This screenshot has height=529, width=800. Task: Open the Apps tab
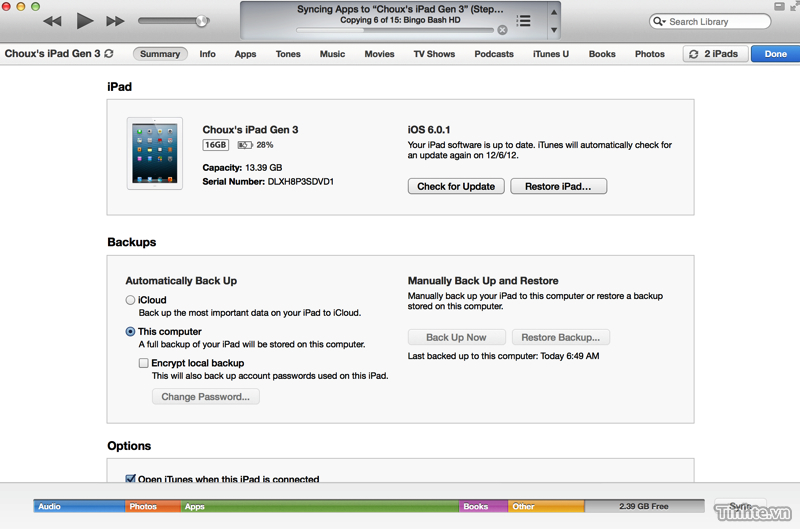[245, 54]
